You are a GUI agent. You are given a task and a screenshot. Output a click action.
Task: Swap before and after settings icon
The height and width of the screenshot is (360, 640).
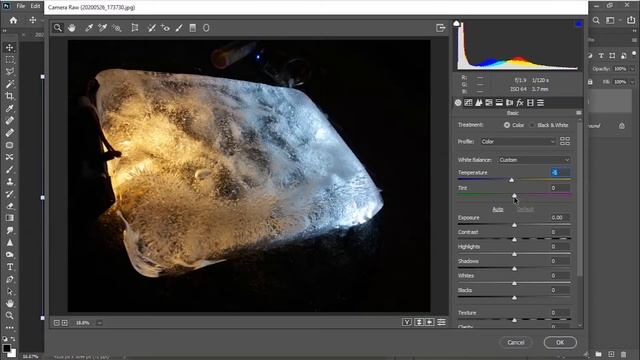pos(419,322)
